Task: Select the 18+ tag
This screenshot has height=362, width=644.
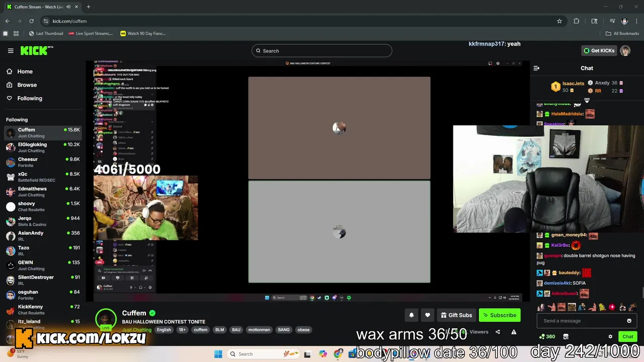Action: [182, 330]
